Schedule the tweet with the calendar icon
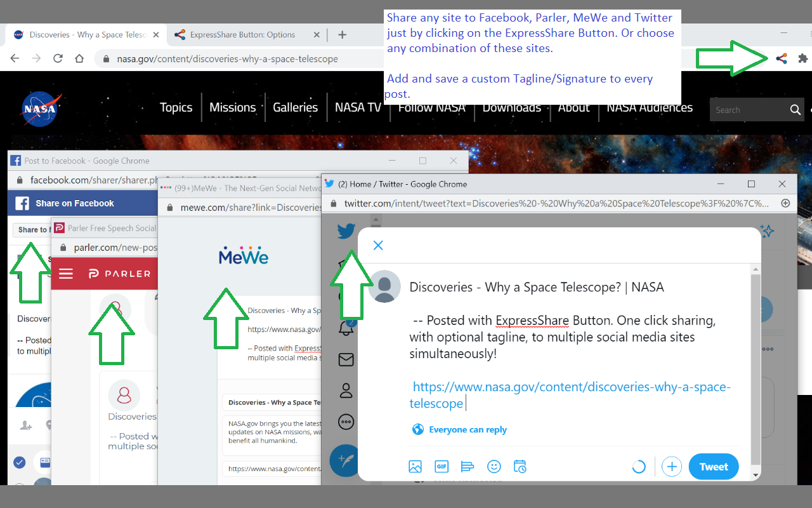The image size is (812, 508). 520,466
